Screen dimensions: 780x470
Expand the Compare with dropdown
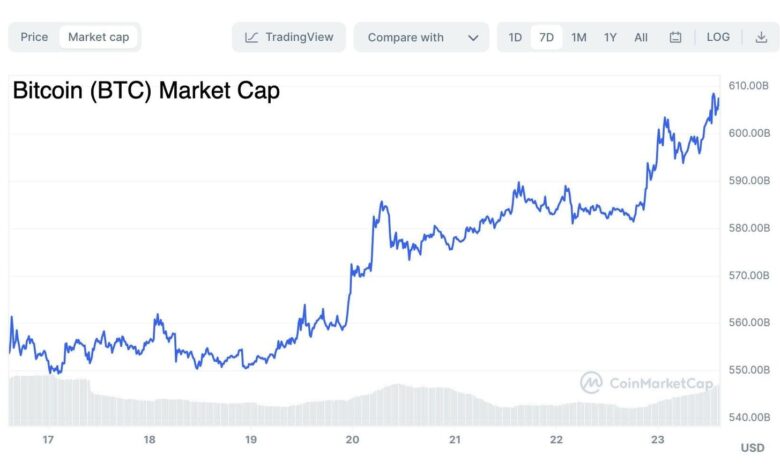pyautogui.click(x=421, y=37)
